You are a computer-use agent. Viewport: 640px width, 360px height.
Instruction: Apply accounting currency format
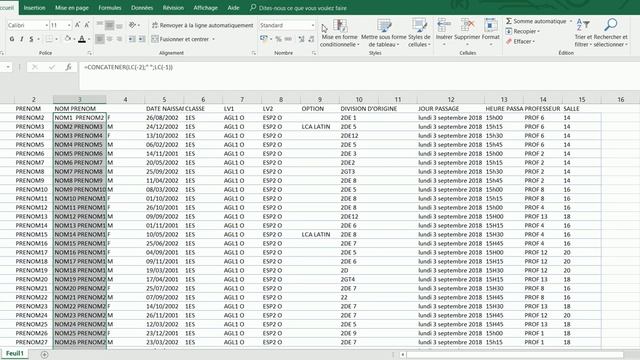(264, 39)
